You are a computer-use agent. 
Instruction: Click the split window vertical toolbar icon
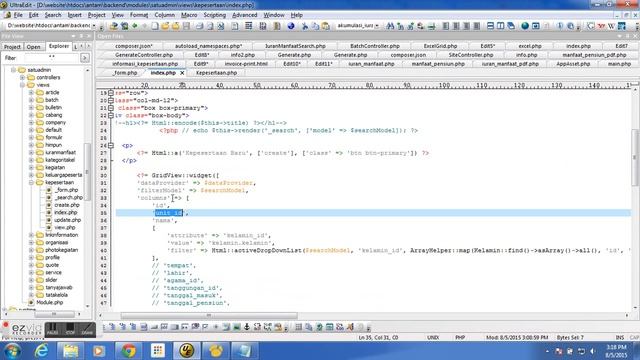500,26
